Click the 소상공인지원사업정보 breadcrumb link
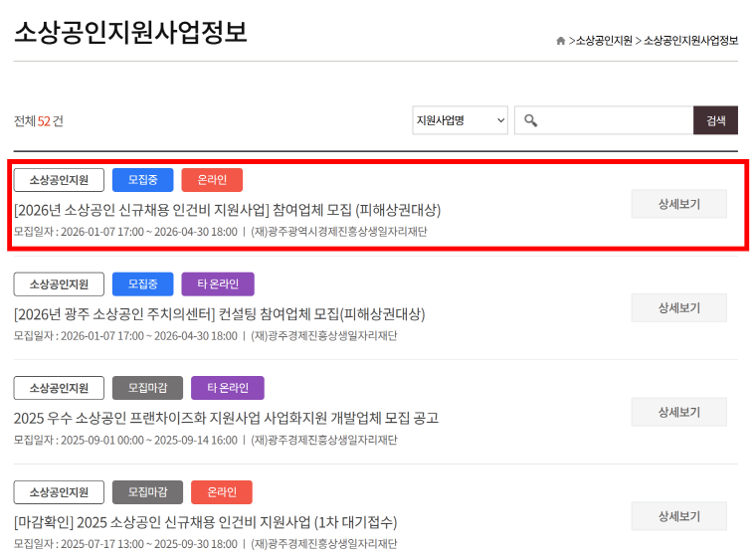This screenshot has width=756, height=556. coord(690,41)
